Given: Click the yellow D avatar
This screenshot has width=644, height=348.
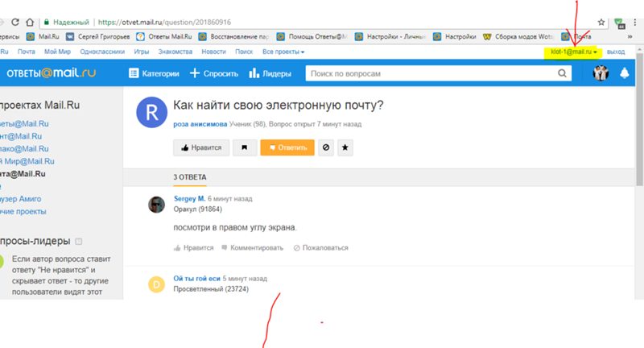Looking at the screenshot, I should pos(156,284).
